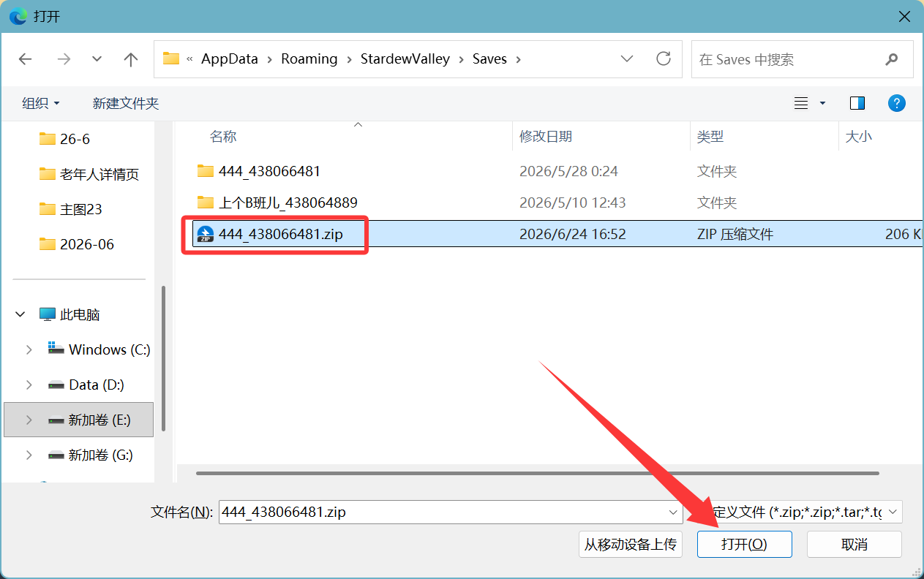924x579 pixels.
Task: Open the 组织 menu
Action: (x=41, y=103)
